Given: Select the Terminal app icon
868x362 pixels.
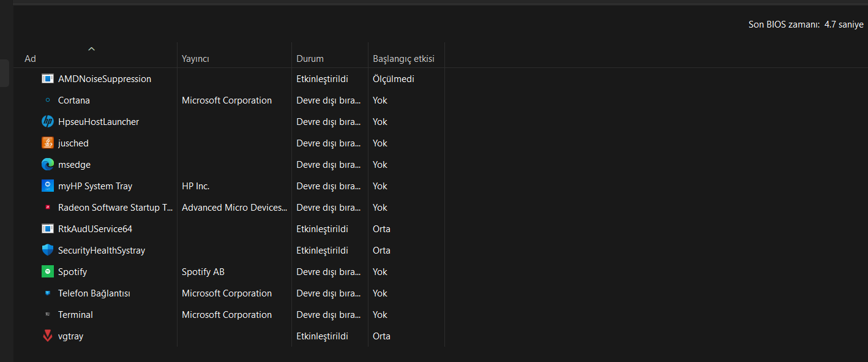Looking at the screenshot, I should (x=48, y=315).
